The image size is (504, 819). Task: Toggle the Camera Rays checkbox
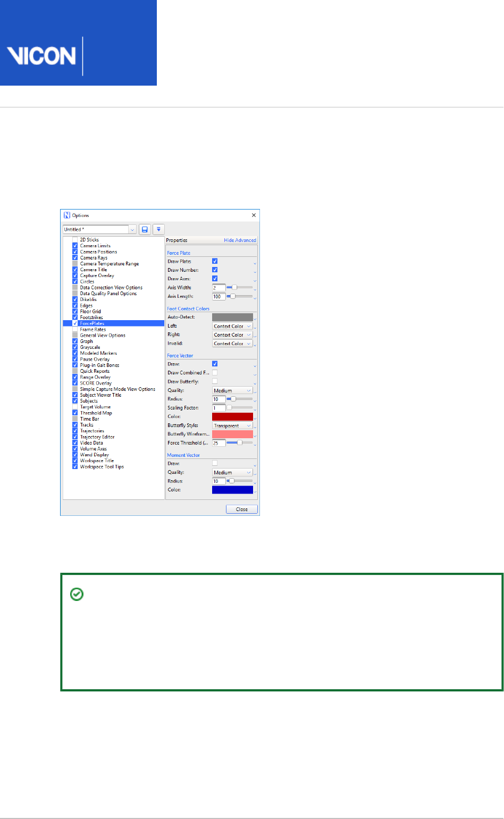click(75, 258)
